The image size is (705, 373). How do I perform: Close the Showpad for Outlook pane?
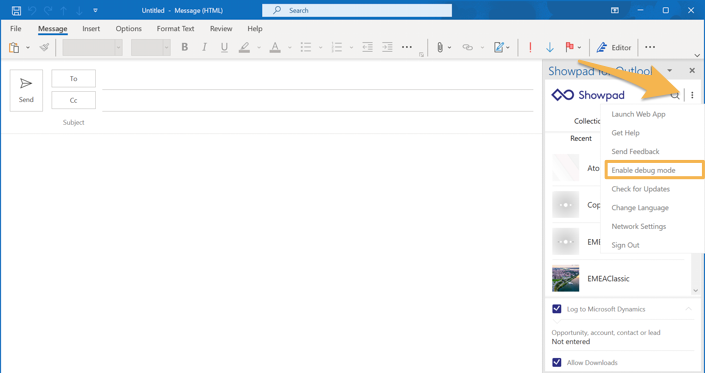click(692, 71)
